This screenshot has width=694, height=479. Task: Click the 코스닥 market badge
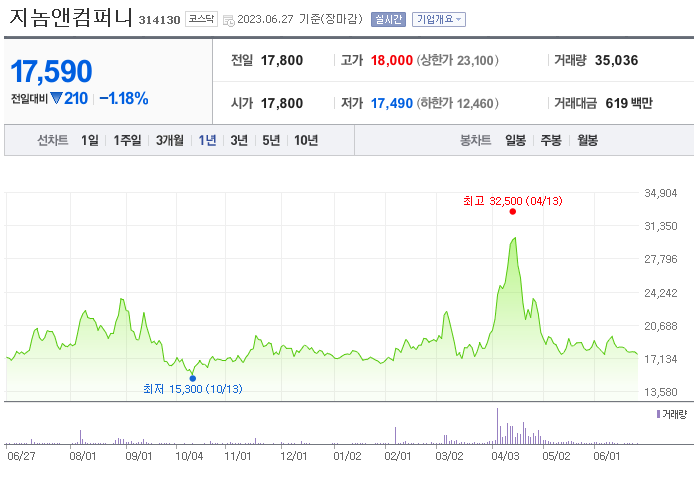click(201, 19)
